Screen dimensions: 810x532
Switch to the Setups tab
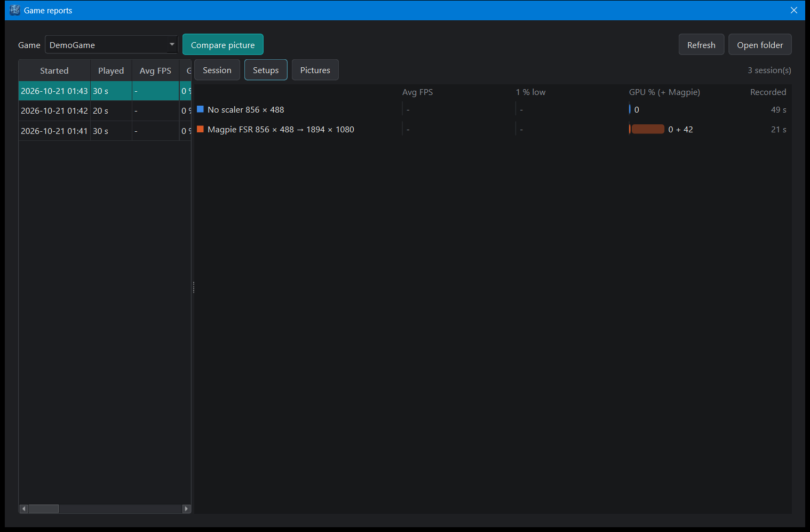[266, 70]
